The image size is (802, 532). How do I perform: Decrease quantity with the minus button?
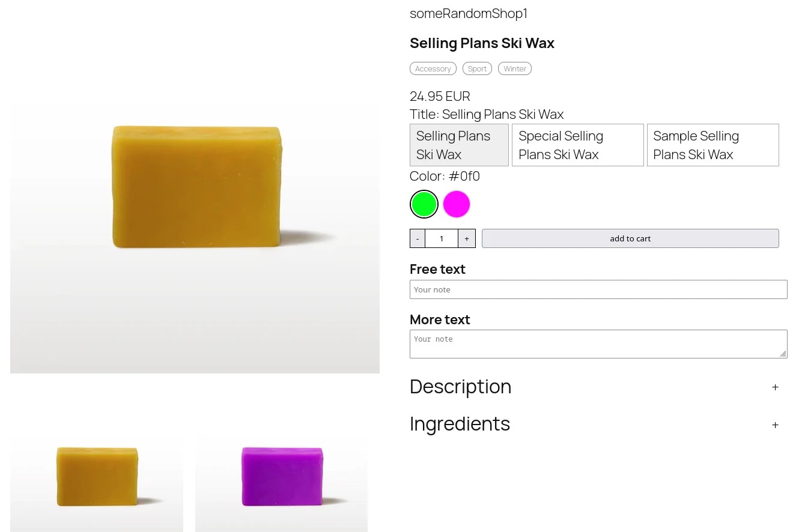click(417, 238)
